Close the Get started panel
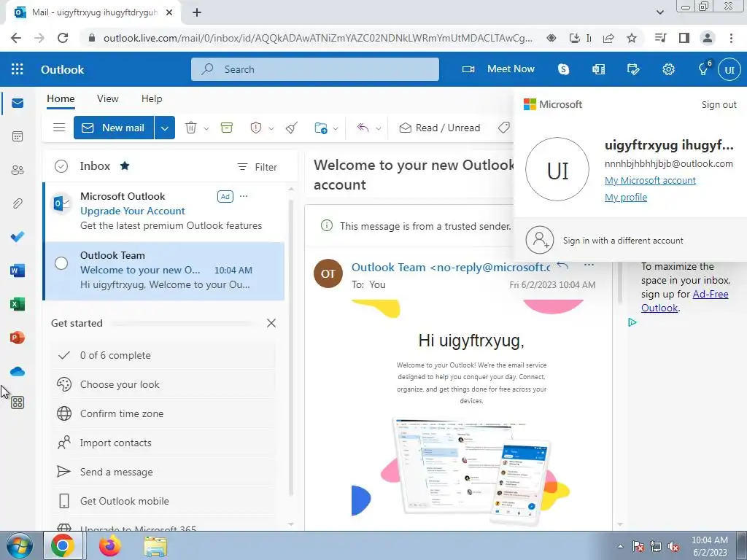The image size is (747, 560). click(x=271, y=323)
